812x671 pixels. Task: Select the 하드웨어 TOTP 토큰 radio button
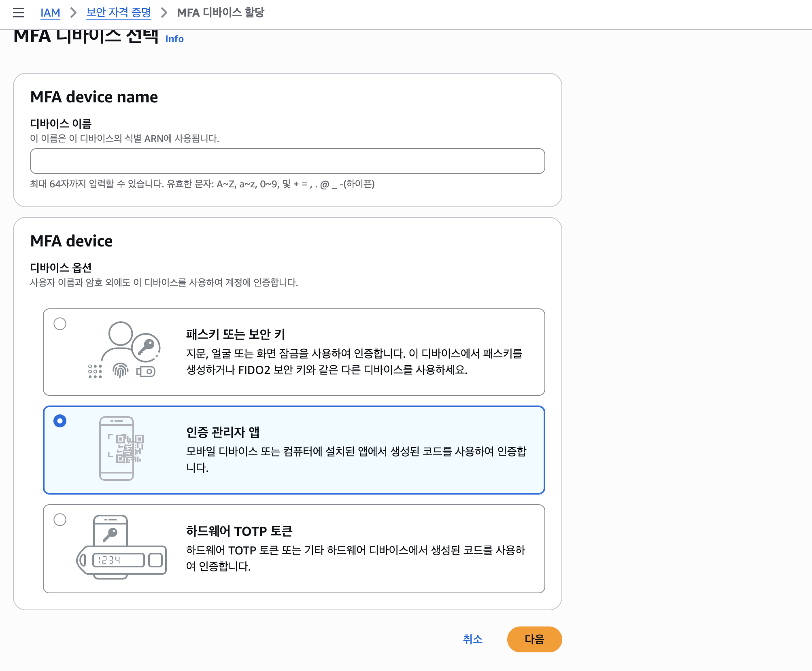click(x=60, y=520)
